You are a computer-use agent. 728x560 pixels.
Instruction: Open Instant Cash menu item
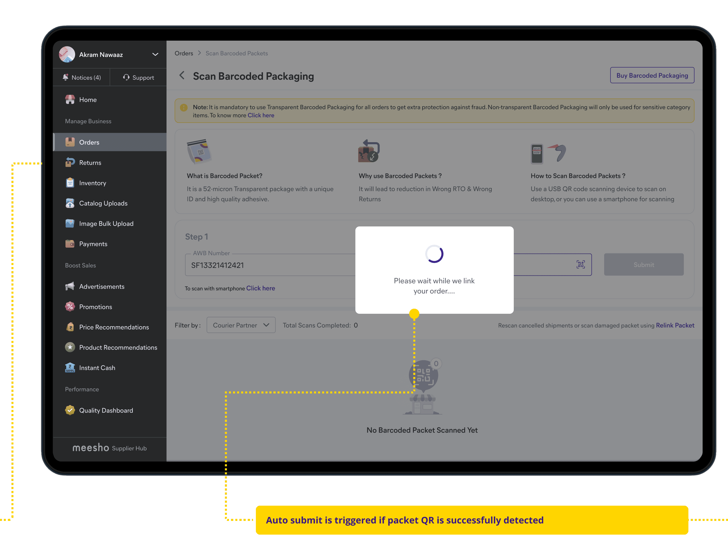tap(97, 368)
